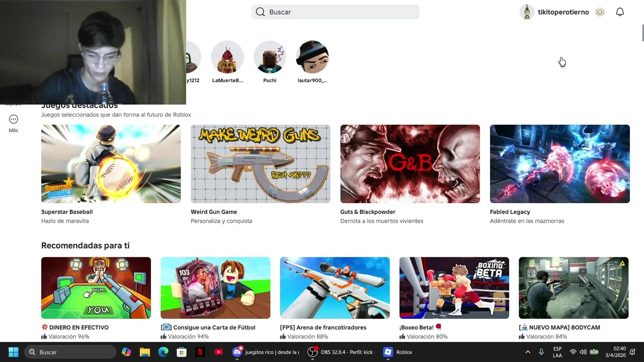Click the tikitoperotierno username

[563, 12]
